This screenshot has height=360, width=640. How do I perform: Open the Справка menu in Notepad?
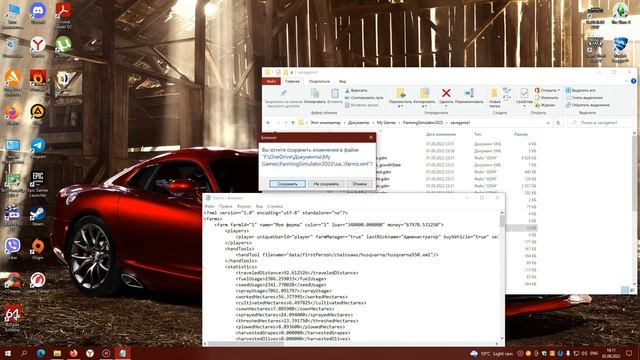click(x=275, y=206)
